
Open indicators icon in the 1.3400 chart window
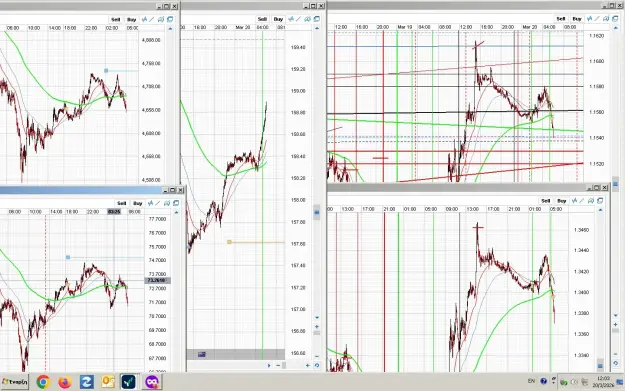pyautogui.click(x=574, y=200)
